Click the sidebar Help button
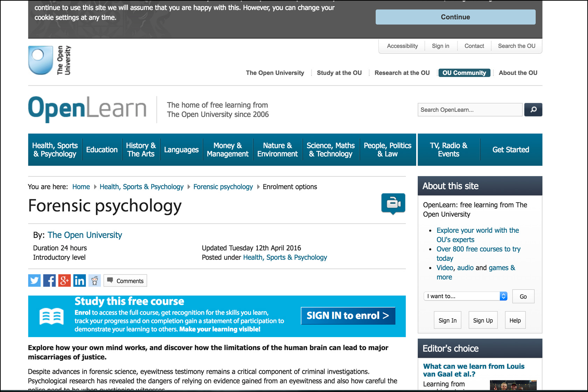Viewport: 588px width, 392px height. click(515, 320)
